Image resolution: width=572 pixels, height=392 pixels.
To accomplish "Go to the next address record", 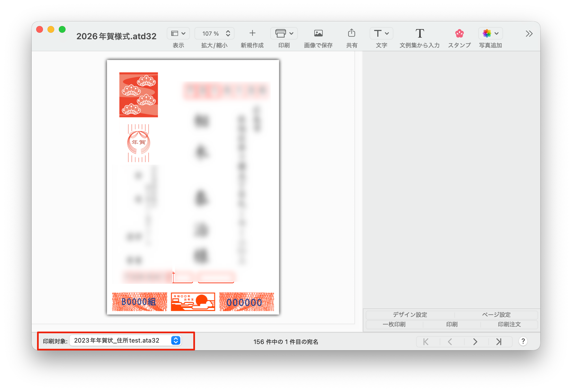I will coord(475,342).
